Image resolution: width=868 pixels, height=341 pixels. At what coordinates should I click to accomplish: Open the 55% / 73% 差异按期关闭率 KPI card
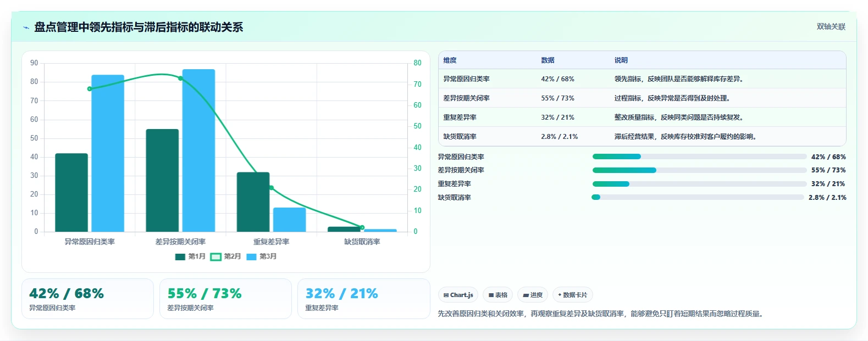225,299
